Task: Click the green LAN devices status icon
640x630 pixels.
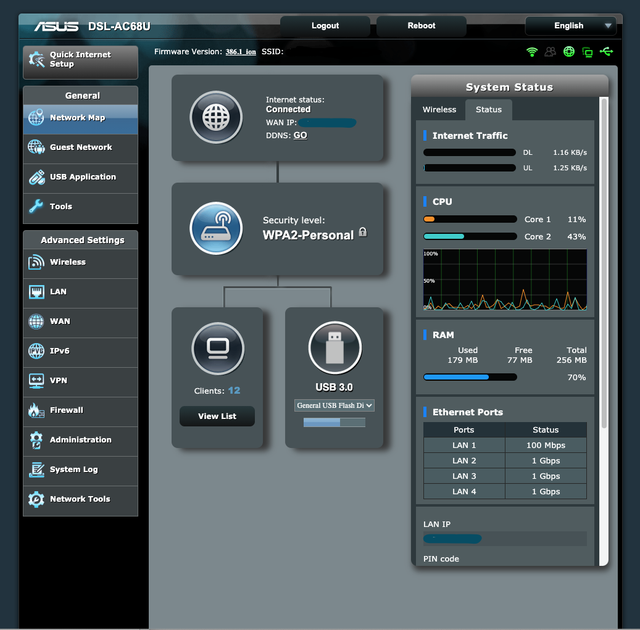Action: pyautogui.click(x=587, y=52)
